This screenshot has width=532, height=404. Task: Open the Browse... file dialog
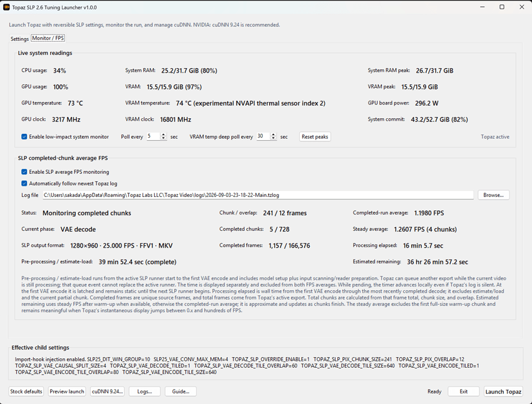click(493, 195)
